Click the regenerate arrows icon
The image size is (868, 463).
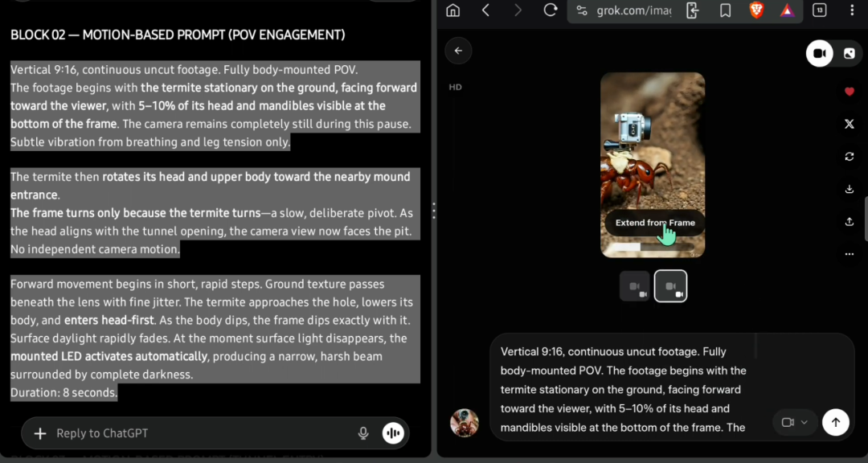(850, 157)
